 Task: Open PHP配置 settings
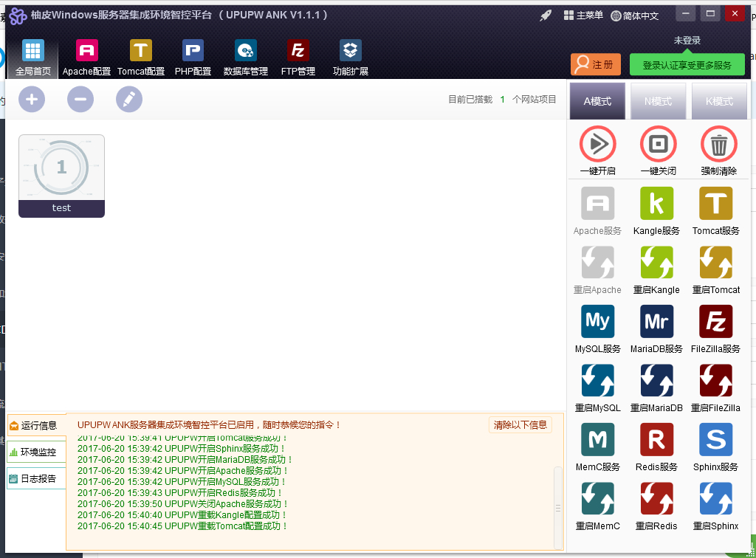click(193, 58)
